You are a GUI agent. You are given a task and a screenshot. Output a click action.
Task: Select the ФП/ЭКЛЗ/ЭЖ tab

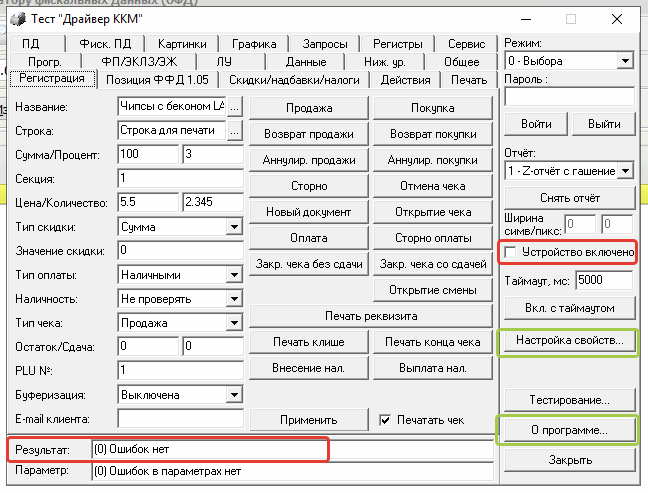pos(139,62)
